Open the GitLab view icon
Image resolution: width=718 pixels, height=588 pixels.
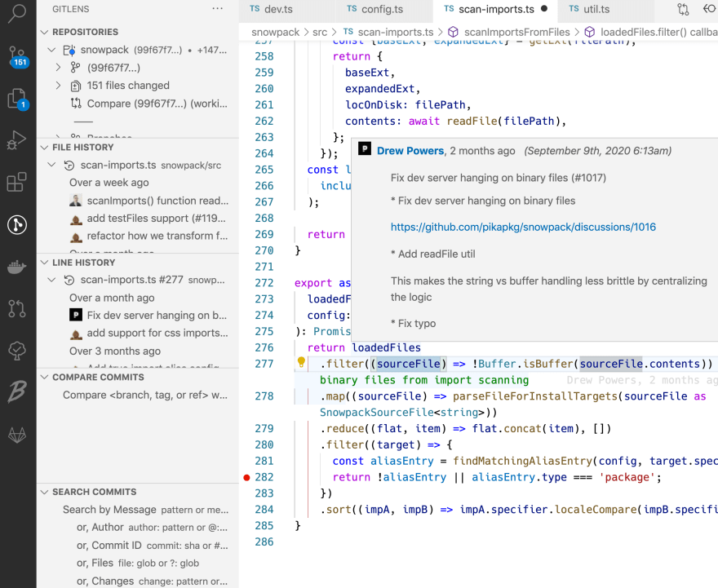pyautogui.click(x=17, y=435)
